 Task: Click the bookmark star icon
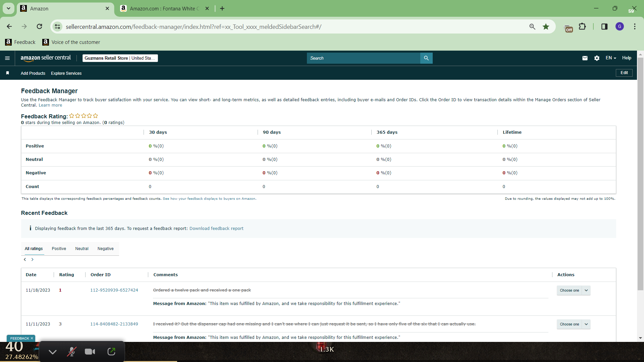(546, 26)
